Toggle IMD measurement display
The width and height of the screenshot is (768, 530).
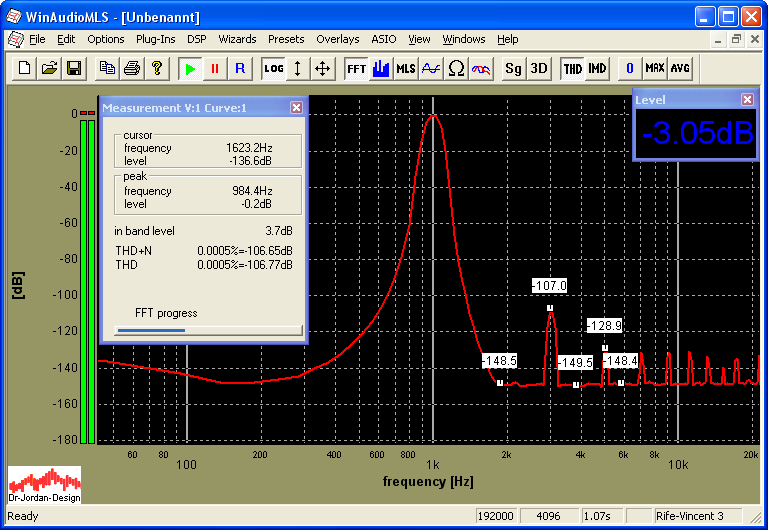[x=597, y=69]
